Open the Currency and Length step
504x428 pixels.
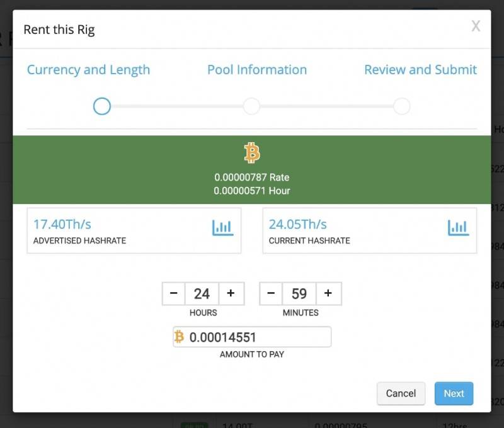point(88,70)
